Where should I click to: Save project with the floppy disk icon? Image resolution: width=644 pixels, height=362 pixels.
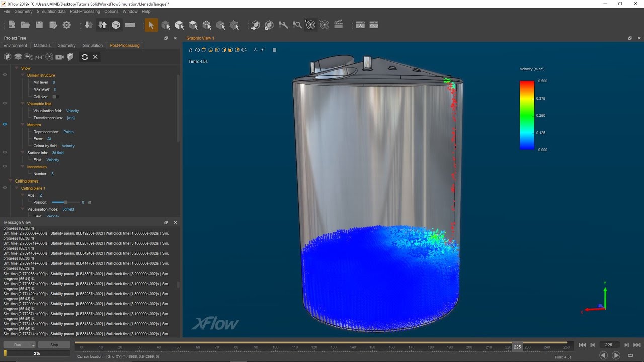pos(39,25)
